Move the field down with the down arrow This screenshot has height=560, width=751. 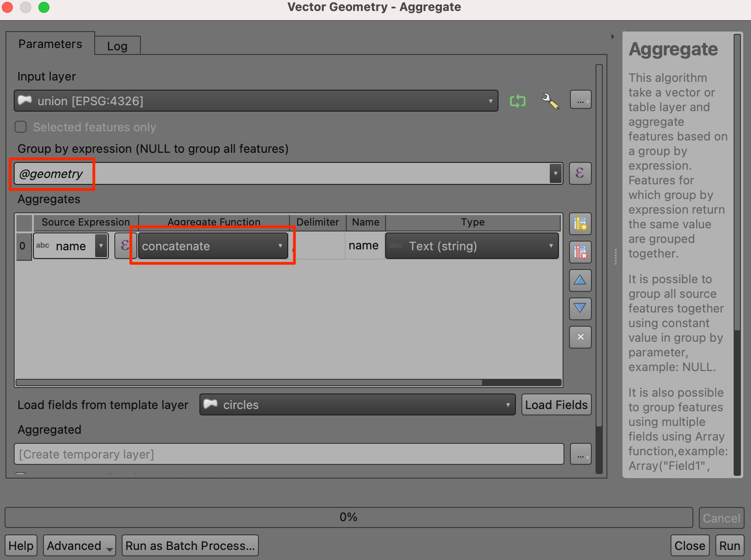[580, 308]
